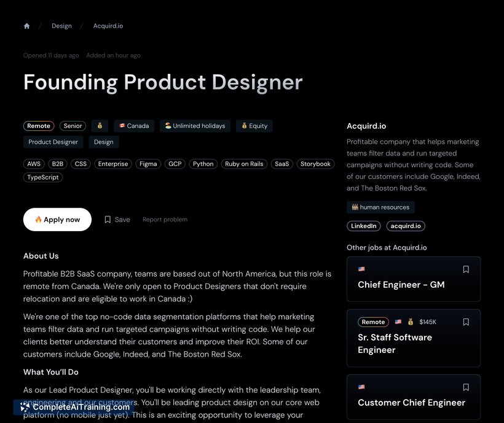Click the $145K salary on Sr. Staff card
This screenshot has height=423, width=504.
[x=428, y=322]
